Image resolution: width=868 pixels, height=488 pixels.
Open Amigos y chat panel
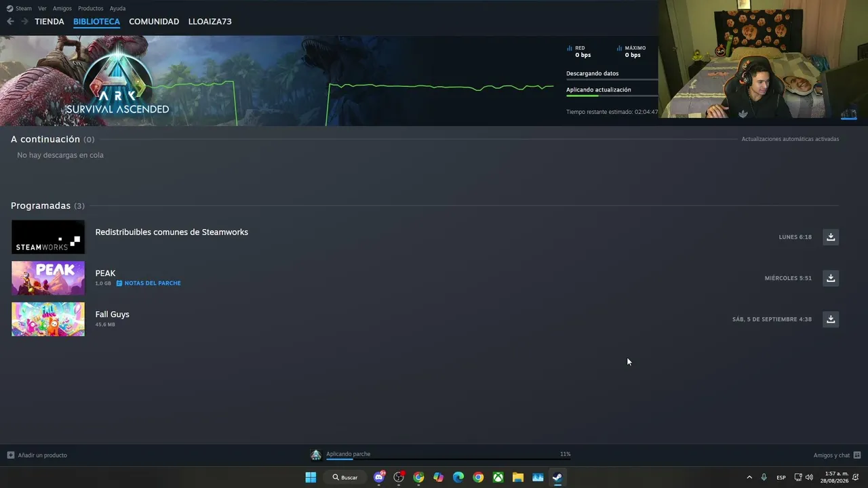pyautogui.click(x=837, y=455)
